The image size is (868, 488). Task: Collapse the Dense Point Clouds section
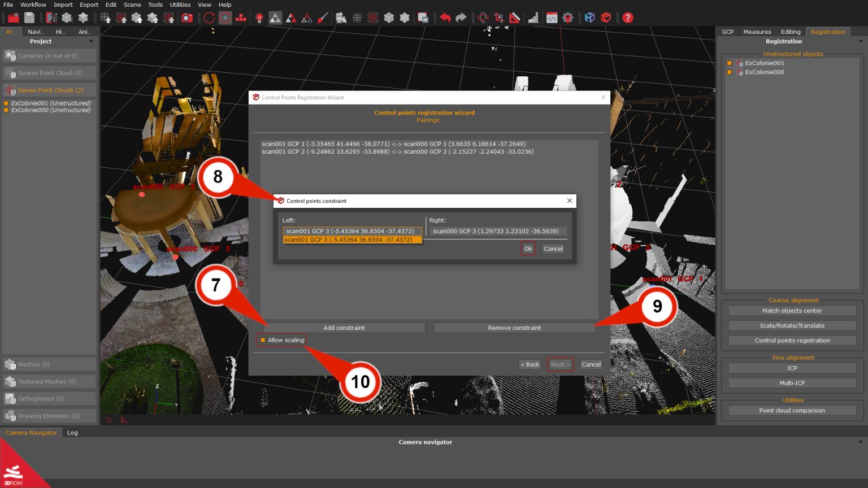pos(49,90)
